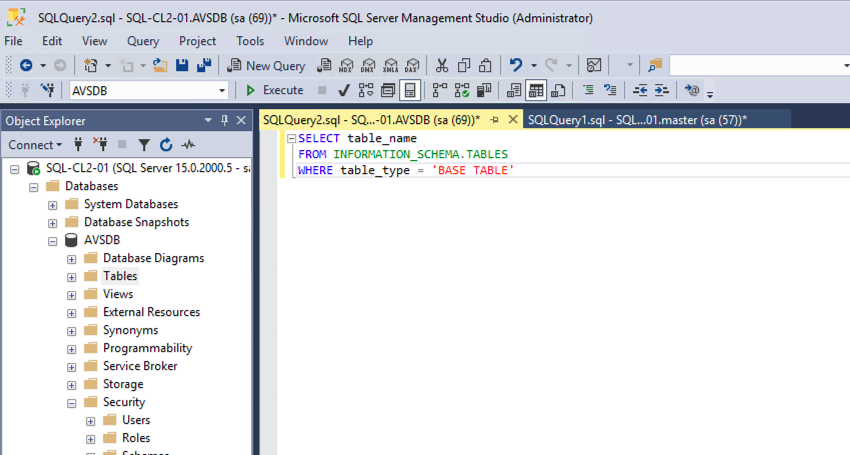Switch to the SQLQuery1.sql tab

click(636, 120)
